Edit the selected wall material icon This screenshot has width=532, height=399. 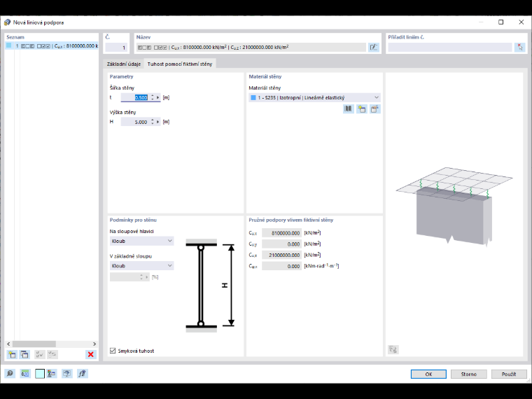(x=375, y=109)
